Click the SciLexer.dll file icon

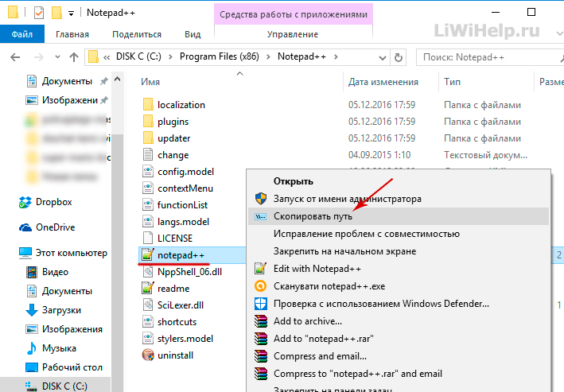pos(148,305)
